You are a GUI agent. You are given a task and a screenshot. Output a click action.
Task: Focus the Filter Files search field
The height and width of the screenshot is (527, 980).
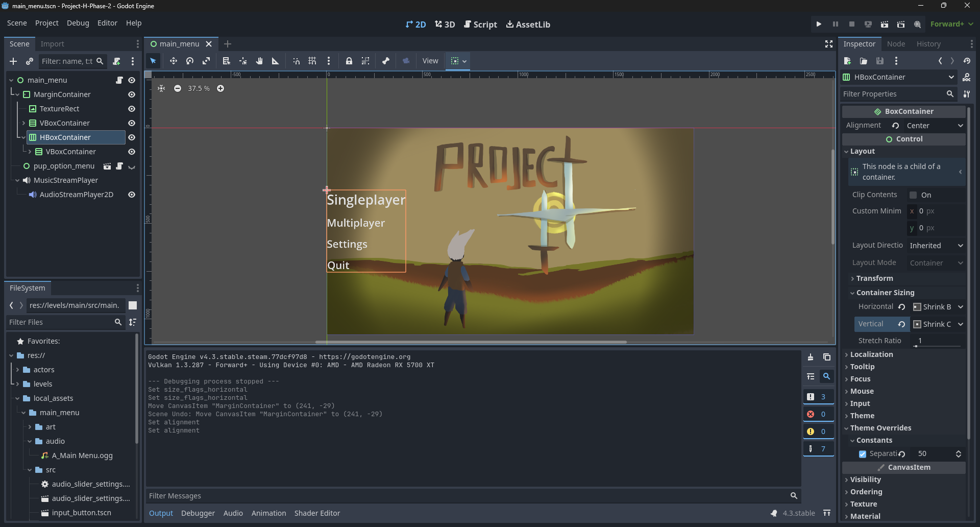tap(65, 322)
